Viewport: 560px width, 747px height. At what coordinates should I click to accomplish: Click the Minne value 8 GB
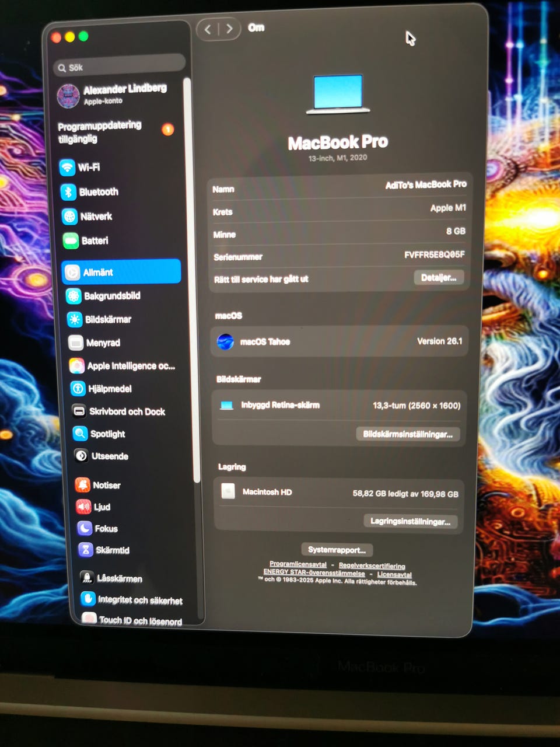pos(456,231)
